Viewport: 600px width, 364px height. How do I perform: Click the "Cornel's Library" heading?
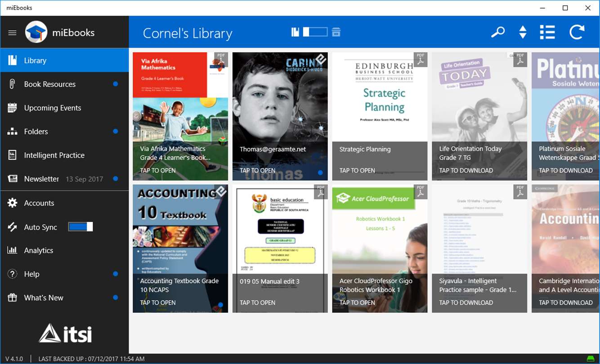point(188,33)
